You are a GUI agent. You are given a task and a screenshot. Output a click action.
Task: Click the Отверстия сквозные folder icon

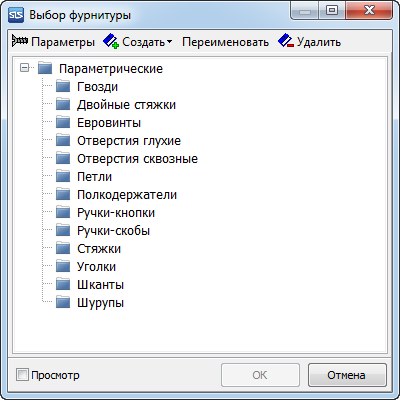[x=63, y=158]
